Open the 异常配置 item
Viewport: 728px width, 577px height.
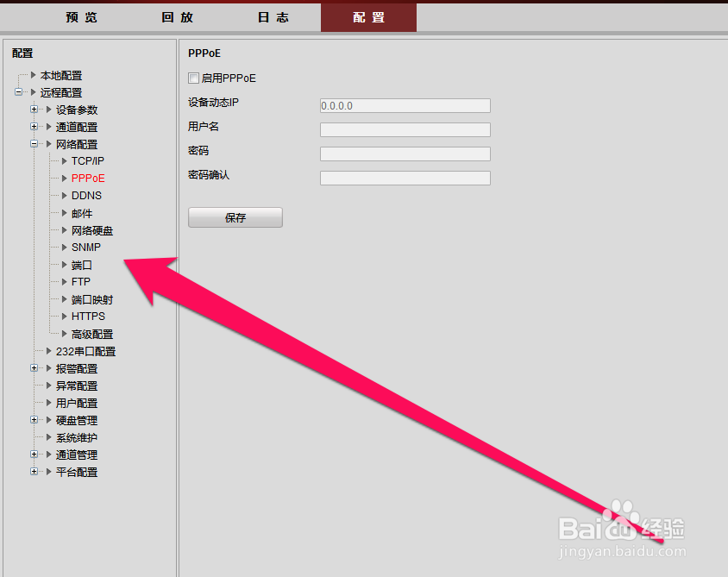(77, 386)
